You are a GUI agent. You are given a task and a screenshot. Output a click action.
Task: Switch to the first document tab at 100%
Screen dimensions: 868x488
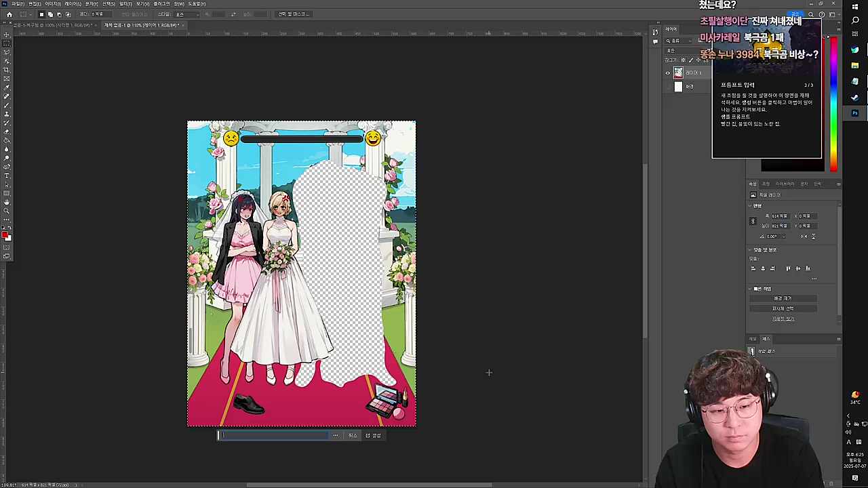click(54, 25)
